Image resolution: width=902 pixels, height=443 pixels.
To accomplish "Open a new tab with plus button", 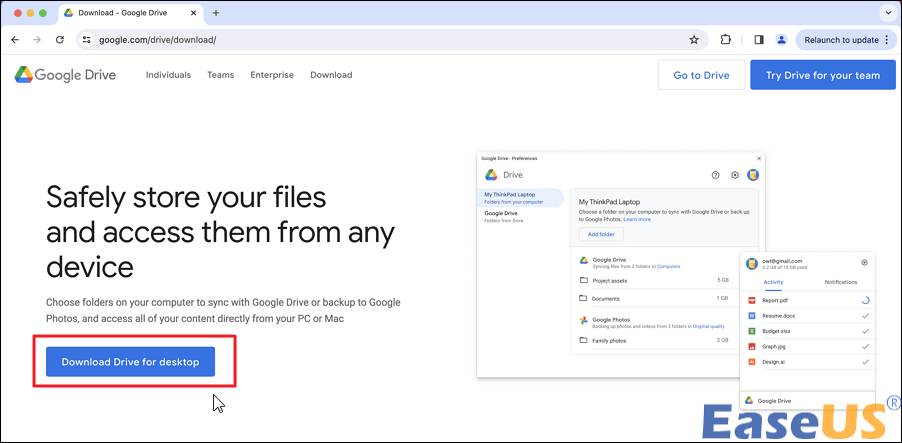I will click(216, 13).
